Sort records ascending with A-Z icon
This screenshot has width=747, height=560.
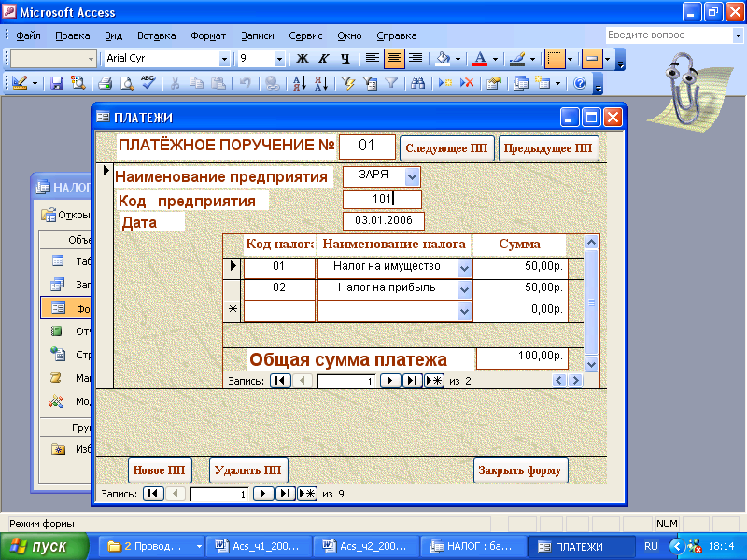pyautogui.click(x=300, y=83)
